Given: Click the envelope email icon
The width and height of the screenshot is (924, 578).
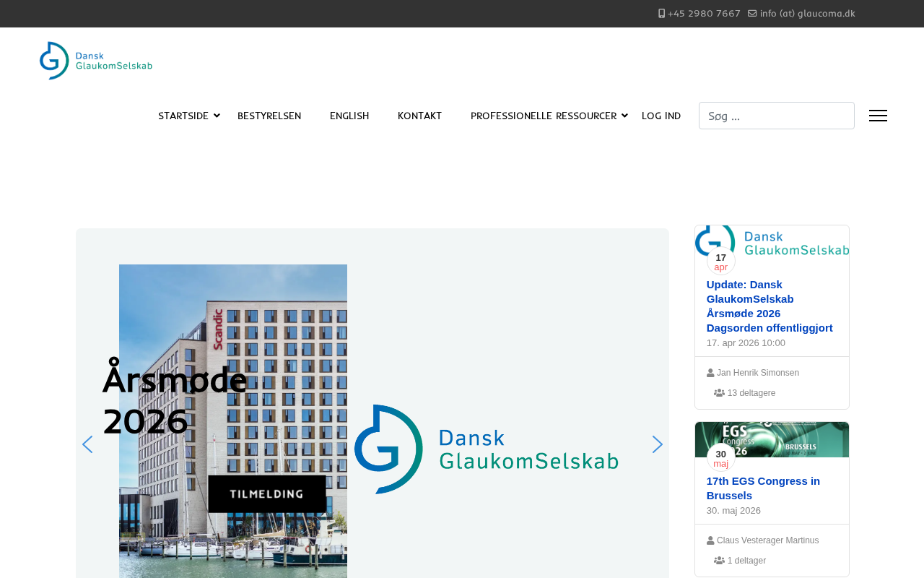Looking at the screenshot, I should [x=752, y=14].
